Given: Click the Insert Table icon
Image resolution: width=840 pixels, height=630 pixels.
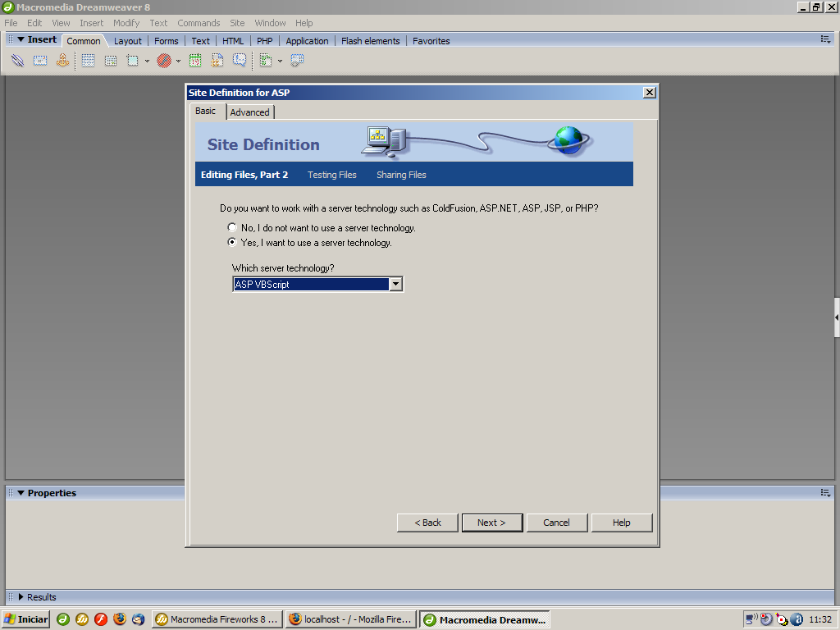Looking at the screenshot, I should click(x=89, y=61).
